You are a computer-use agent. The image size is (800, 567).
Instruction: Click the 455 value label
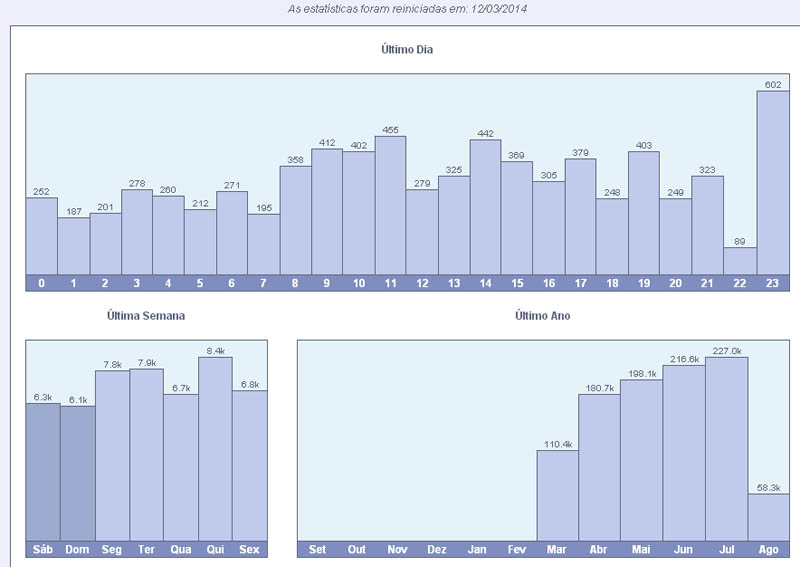(x=390, y=130)
